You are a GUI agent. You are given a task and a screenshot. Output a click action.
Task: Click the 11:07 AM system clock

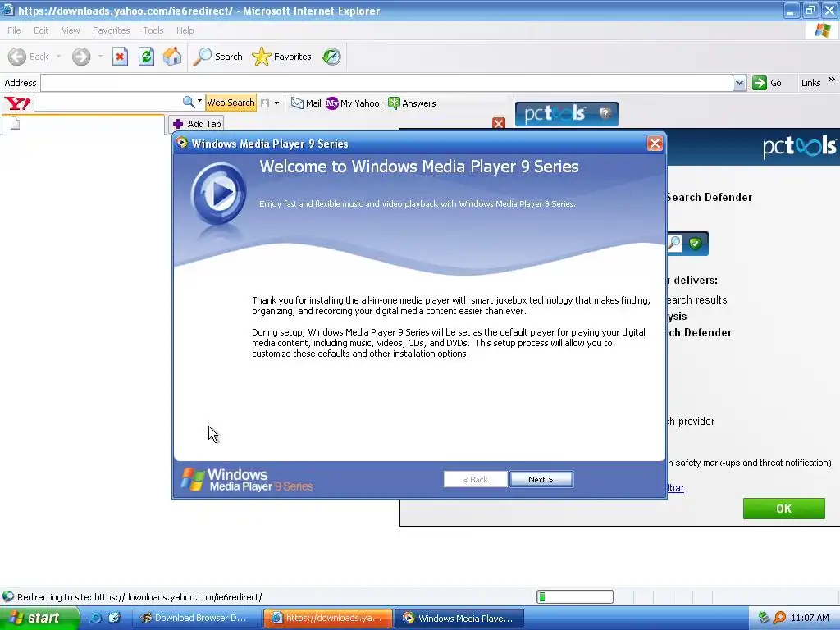tap(810, 618)
